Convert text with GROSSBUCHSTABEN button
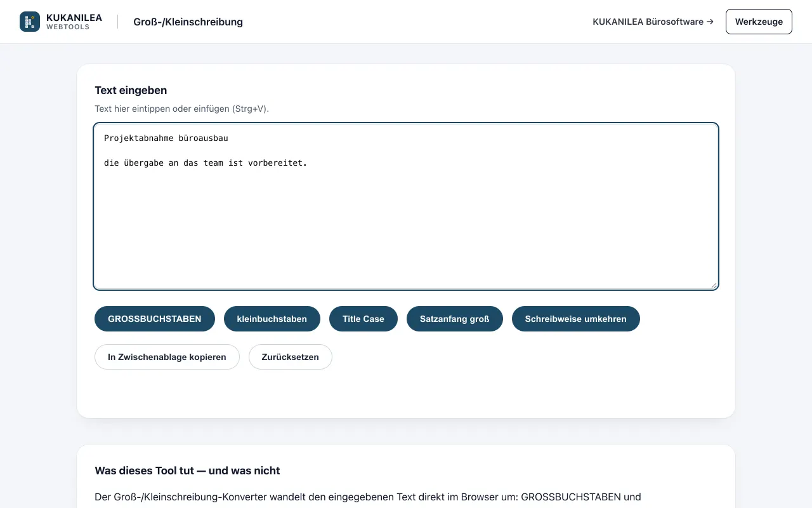The width and height of the screenshot is (812, 508). (x=155, y=319)
